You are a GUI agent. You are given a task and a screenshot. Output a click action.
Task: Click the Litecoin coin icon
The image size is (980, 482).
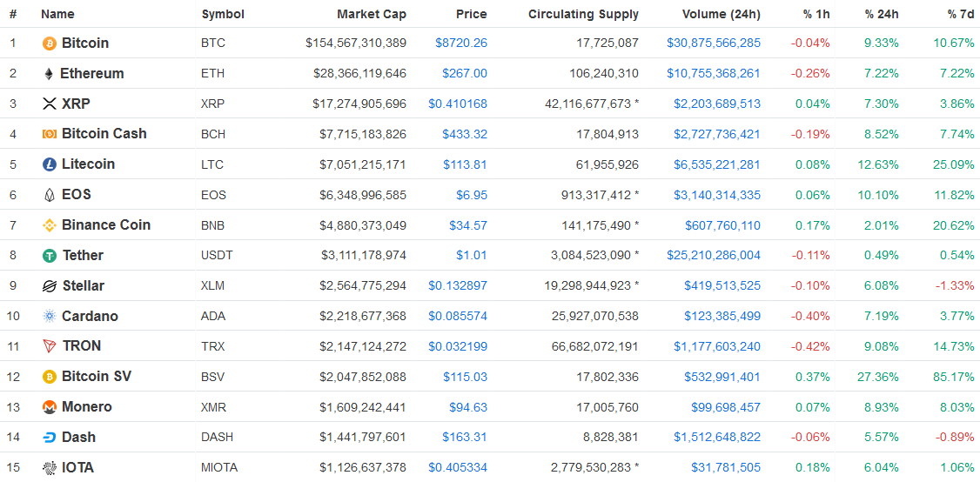point(50,164)
